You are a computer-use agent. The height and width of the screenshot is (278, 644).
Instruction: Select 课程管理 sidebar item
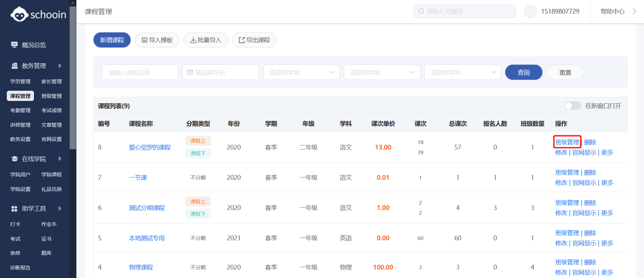(x=20, y=96)
